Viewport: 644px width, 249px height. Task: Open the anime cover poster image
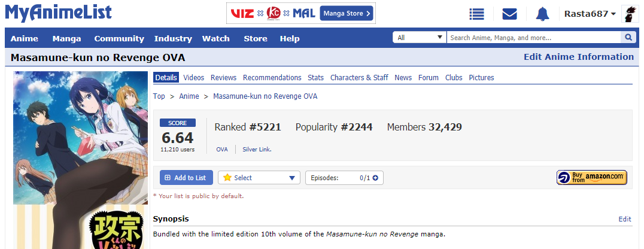[x=80, y=160]
